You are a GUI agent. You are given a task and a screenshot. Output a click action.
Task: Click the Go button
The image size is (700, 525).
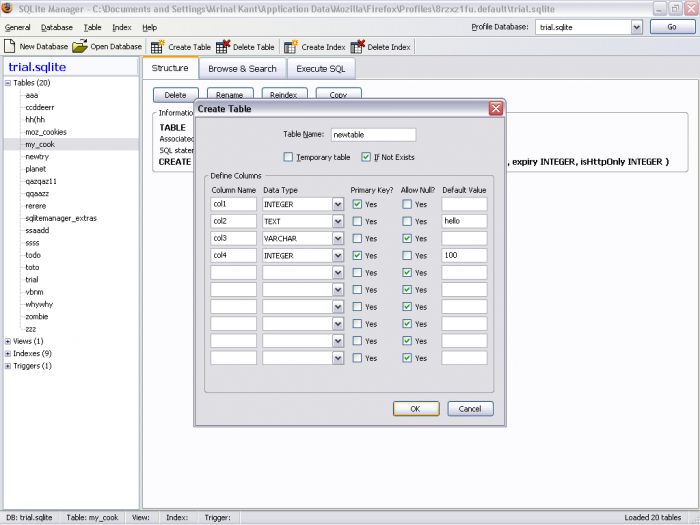click(672, 27)
